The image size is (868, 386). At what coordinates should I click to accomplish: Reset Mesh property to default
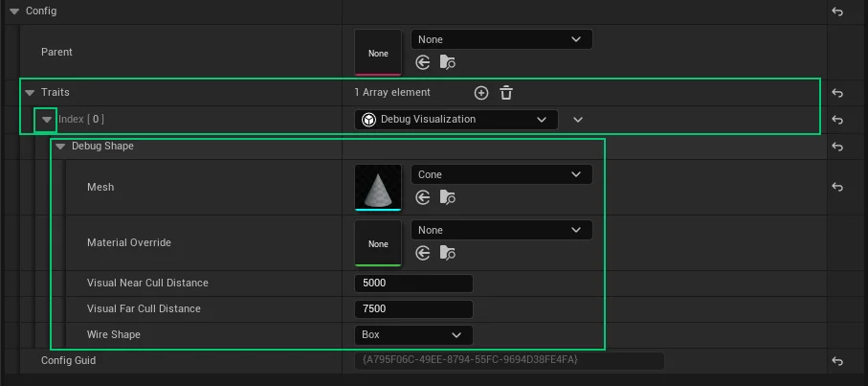click(x=837, y=188)
